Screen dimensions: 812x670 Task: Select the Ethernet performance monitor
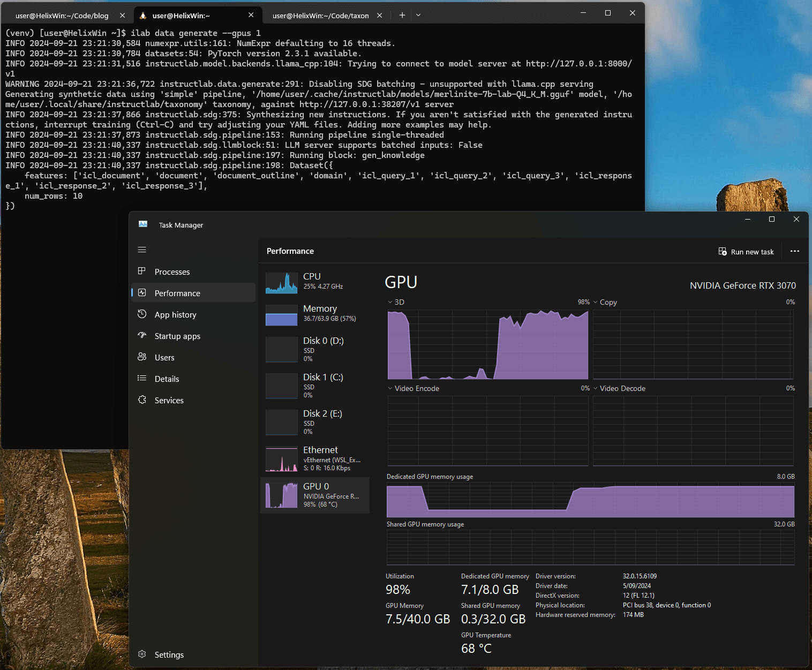[315, 458]
